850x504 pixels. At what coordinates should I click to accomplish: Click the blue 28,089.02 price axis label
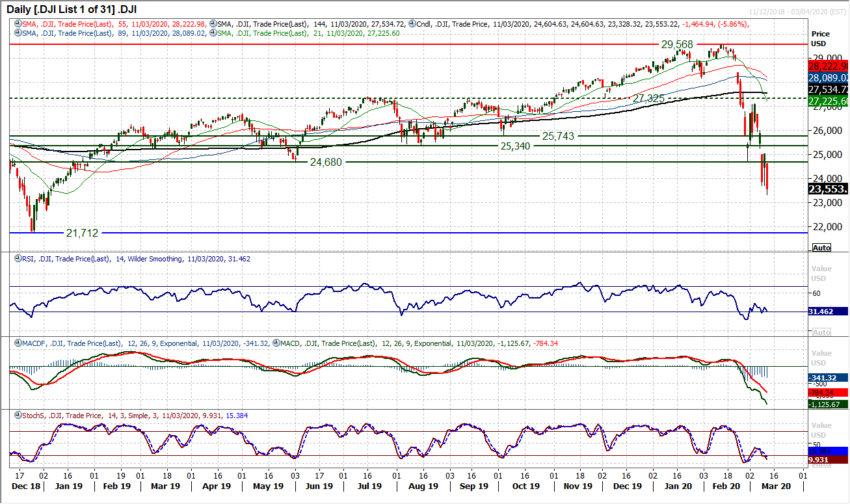pyautogui.click(x=828, y=77)
